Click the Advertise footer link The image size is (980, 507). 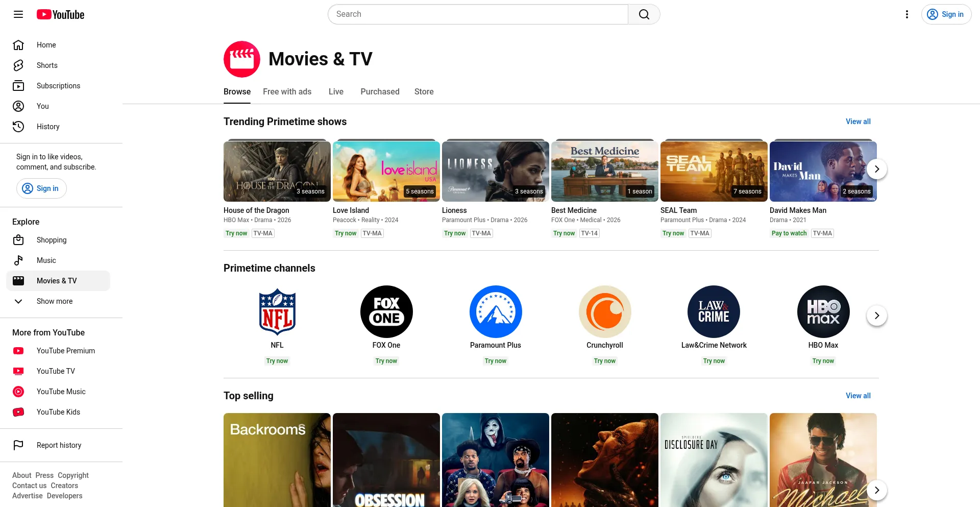coord(28,496)
